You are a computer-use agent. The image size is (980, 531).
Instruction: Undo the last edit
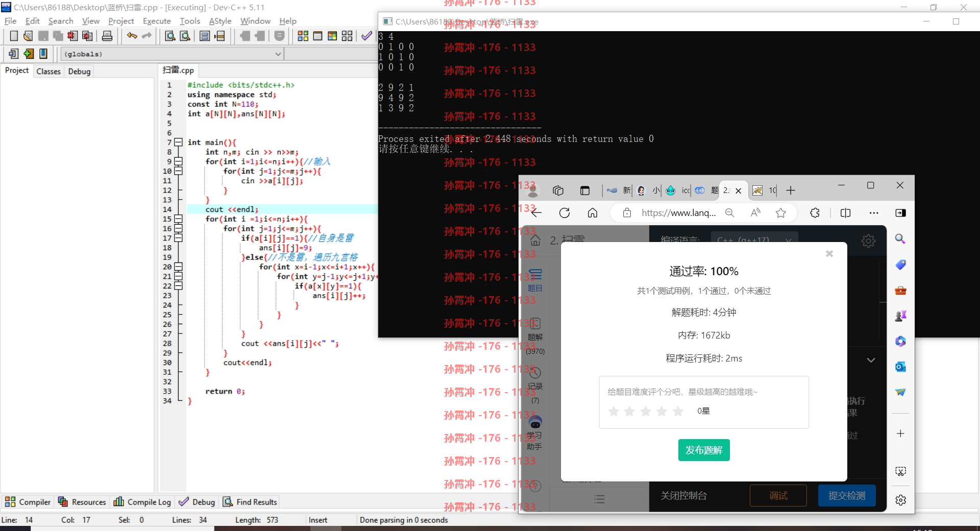pos(132,36)
